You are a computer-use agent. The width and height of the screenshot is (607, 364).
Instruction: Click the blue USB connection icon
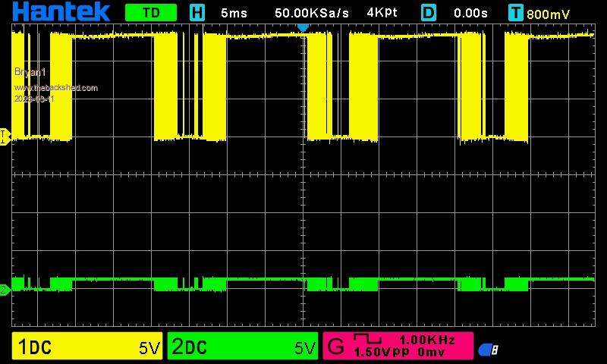(488, 350)
